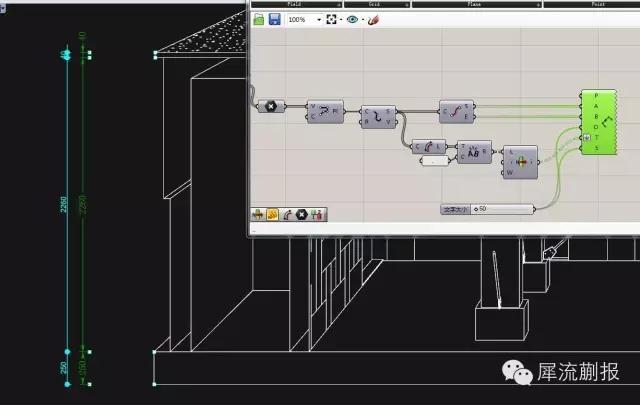
Task: Click the yellow-highlighted widget in bottom toolbar
Action: coord(272,214)
